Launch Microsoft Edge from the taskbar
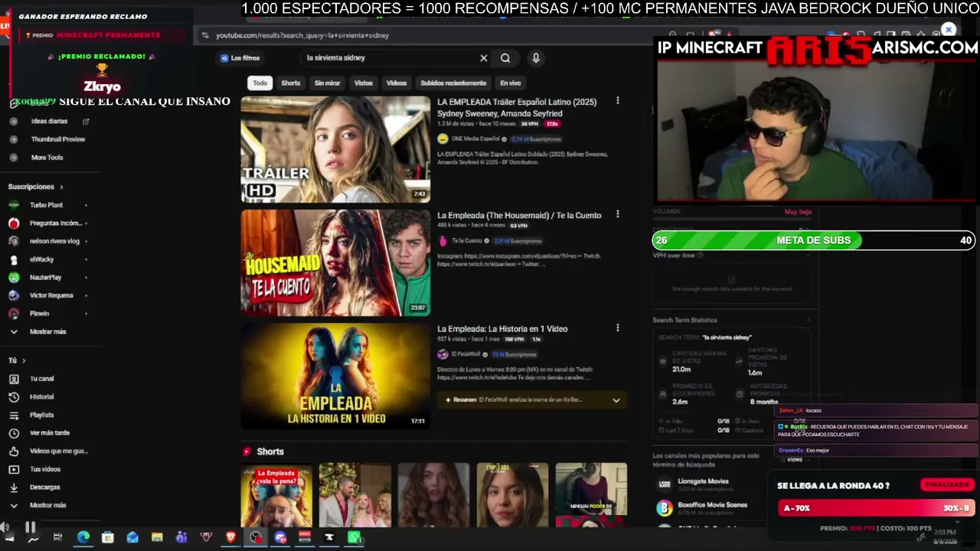 point(83,537)
